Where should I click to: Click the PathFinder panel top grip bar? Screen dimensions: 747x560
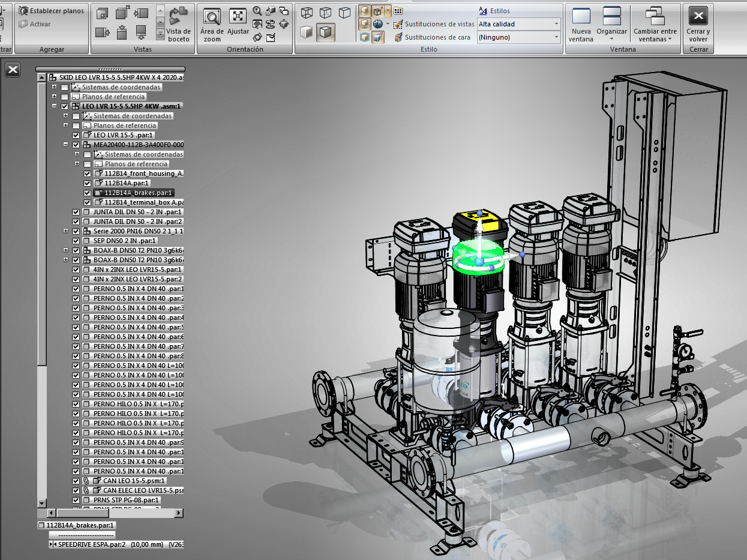pos(110,69)
